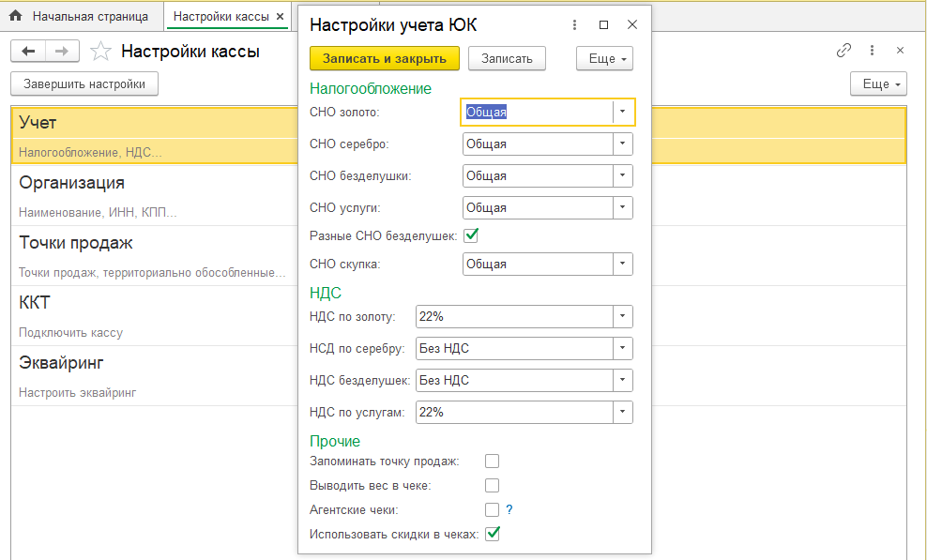Click the forward navigation arrow

[x=62, y=52]
